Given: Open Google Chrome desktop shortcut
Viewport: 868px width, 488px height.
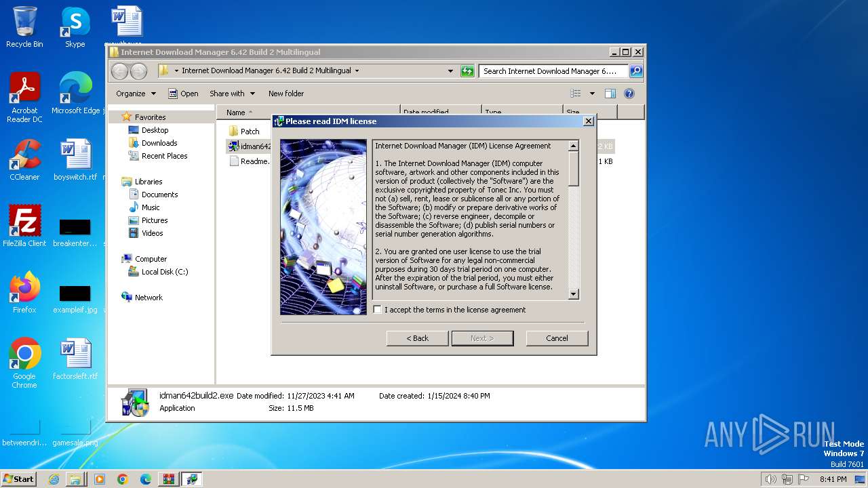Looking at the screenshot, I should 24,363.
